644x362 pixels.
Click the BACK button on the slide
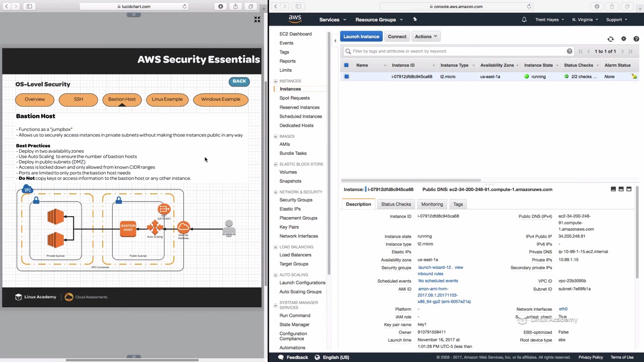tap(239, 81)
